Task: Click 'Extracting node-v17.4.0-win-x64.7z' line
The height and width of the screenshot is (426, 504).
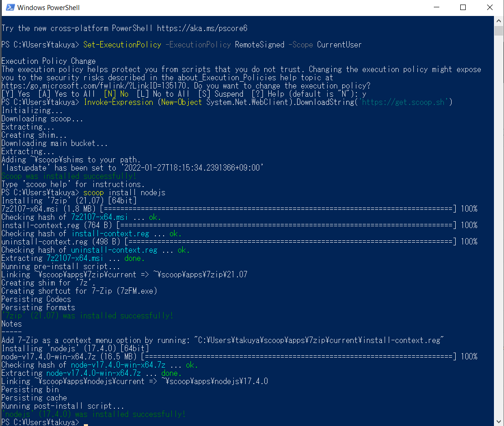Action: tap(91, 373)
